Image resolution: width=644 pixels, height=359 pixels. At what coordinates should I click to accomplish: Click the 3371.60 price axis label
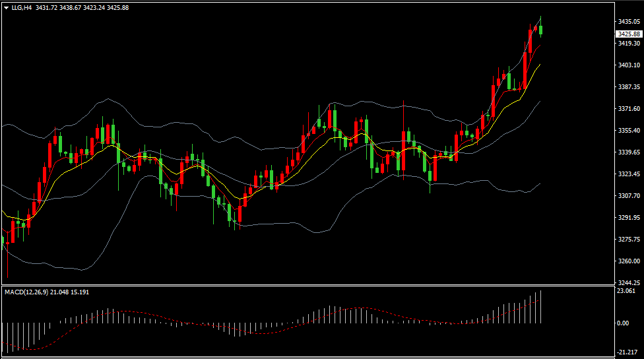coord(629,108)
